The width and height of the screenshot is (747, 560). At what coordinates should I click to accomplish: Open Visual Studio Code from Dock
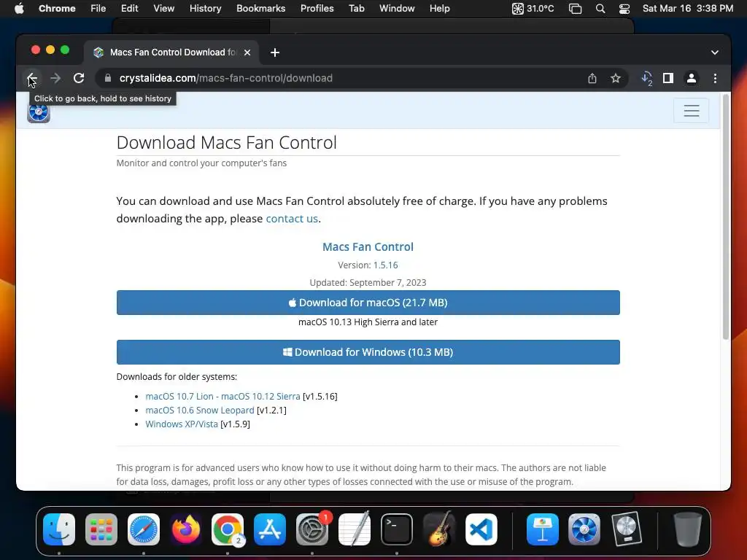click(x=481, y=529)
